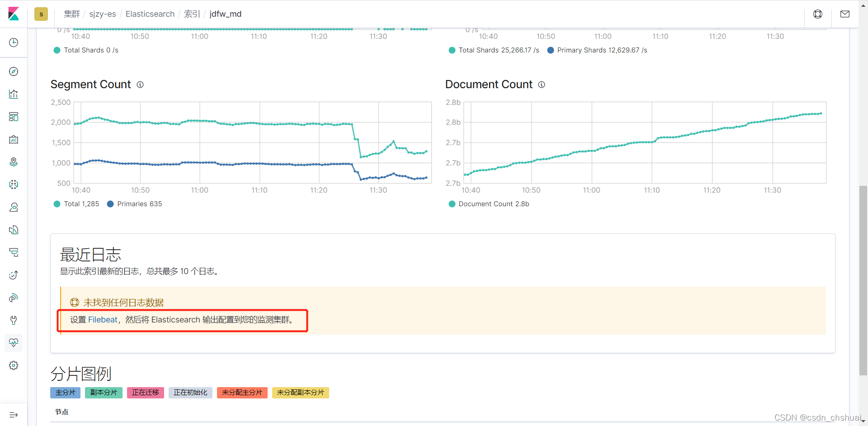Click the Document Count info icon
This screenshot has height=426, width=868.
pos(542,85)
